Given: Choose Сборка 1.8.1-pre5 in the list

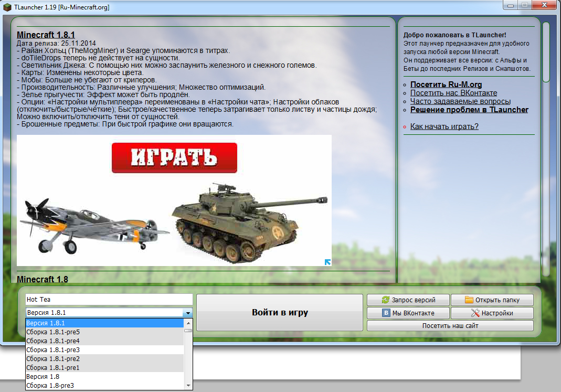Looking at the screenshot, I should pos(104,332).
